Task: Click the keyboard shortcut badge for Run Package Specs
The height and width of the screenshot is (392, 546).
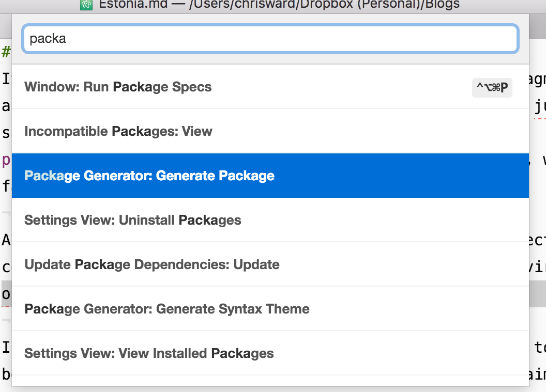Action: pos(492,88)
